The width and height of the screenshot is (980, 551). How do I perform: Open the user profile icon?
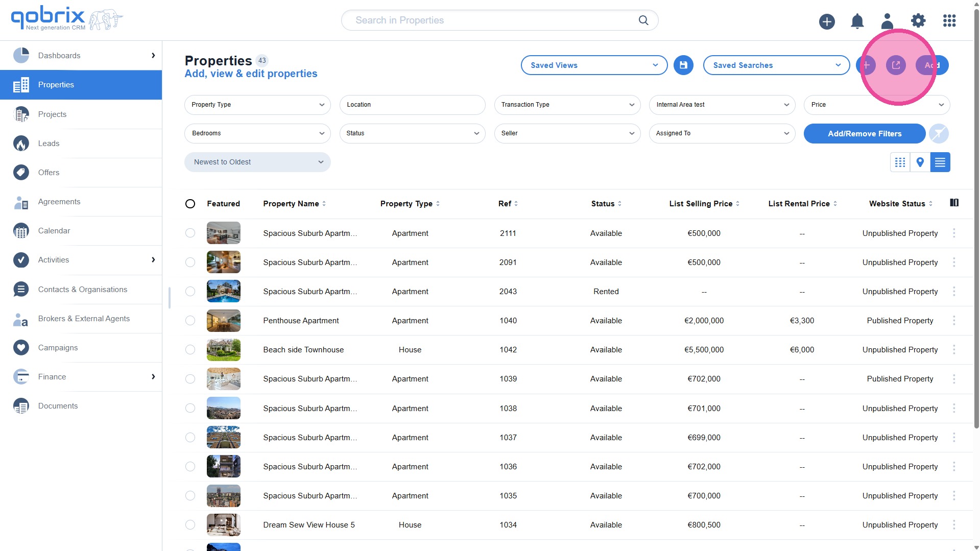click(x=887, y=21)
